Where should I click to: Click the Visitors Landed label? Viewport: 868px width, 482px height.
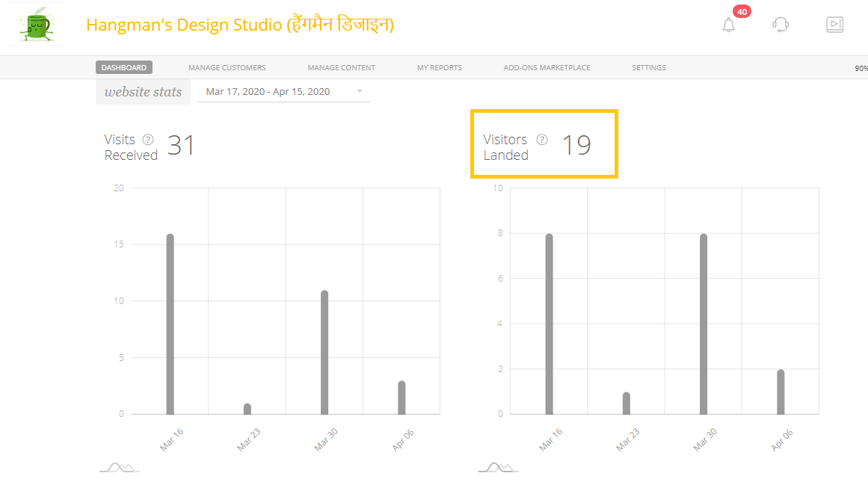(505, 147)
